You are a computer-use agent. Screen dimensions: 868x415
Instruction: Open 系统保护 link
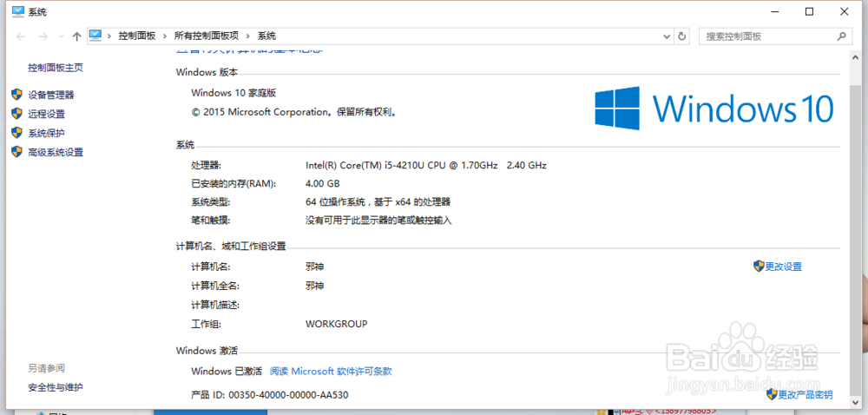click(x=47, y=134)
